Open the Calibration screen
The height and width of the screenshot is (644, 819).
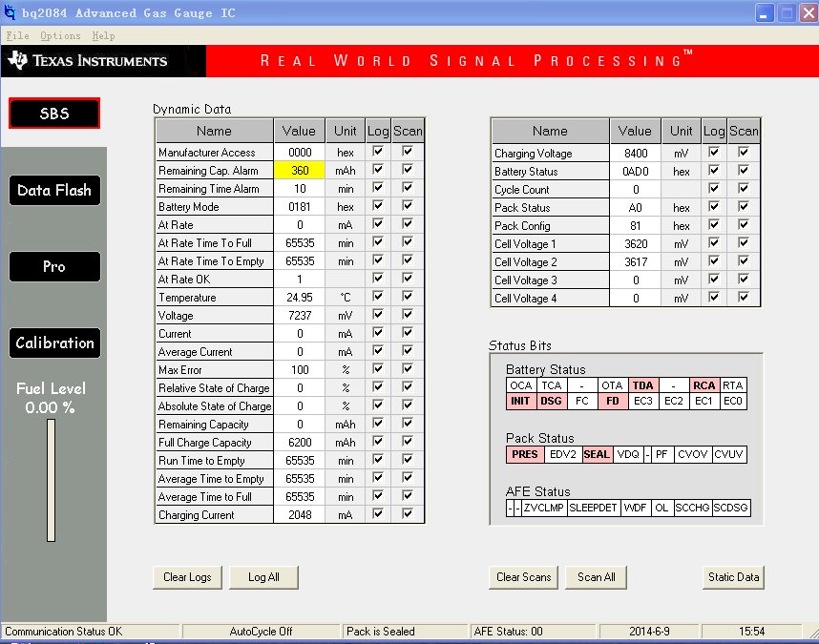click(x=54, y=343)
